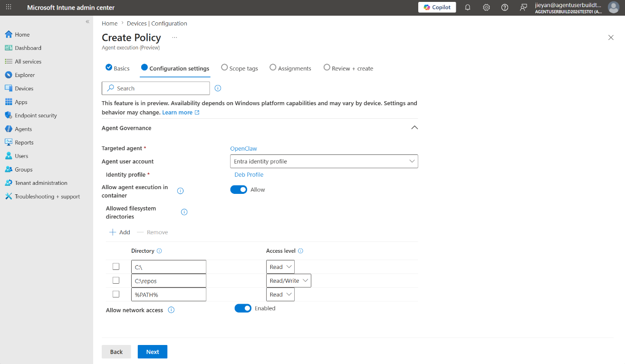Image resolution: width=625 pixels, height=364 pixels.
Task: Go to the Basics step tab
Action: click(x=117, y=68)
